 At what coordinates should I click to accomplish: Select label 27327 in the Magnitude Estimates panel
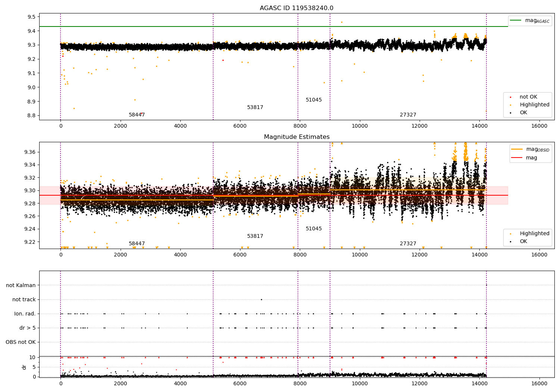pyautogui.click(x=408, y=244)
